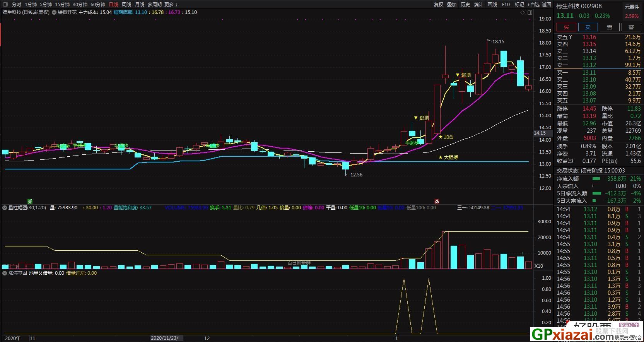Toggle the left sidebar panel icon
Screen dimensions: 644x342
click(x=5, y=5)
